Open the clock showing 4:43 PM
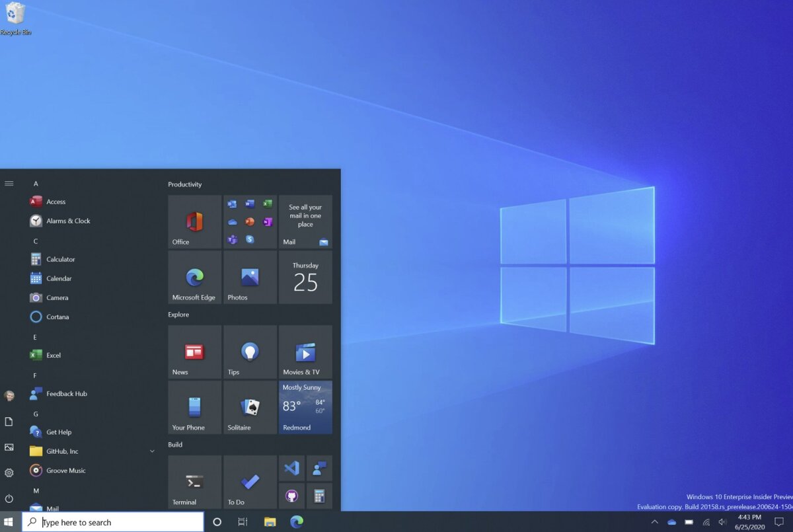Viewport: 793px width, 532px height. (748, 522)
